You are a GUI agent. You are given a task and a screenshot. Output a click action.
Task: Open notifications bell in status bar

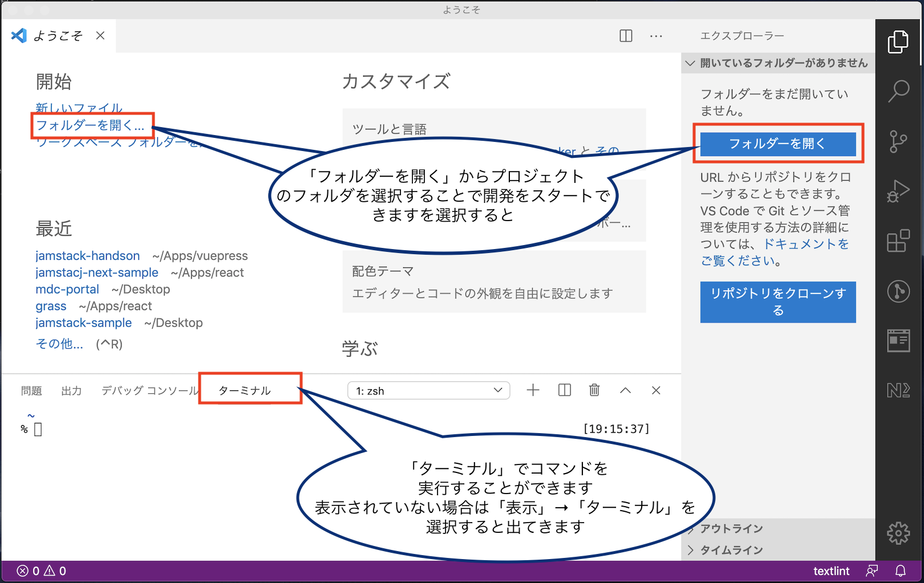tap(901, 570)
